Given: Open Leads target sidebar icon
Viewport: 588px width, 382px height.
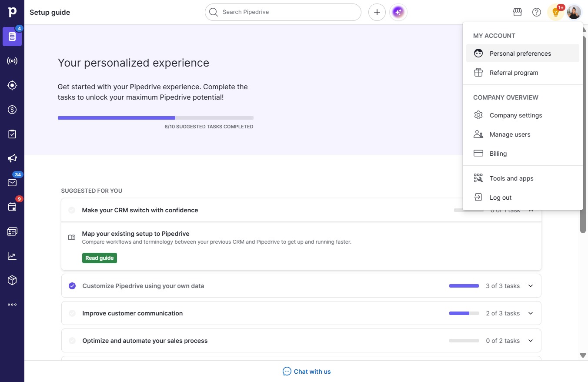Looking at the screenshot, I should [12, 85].
